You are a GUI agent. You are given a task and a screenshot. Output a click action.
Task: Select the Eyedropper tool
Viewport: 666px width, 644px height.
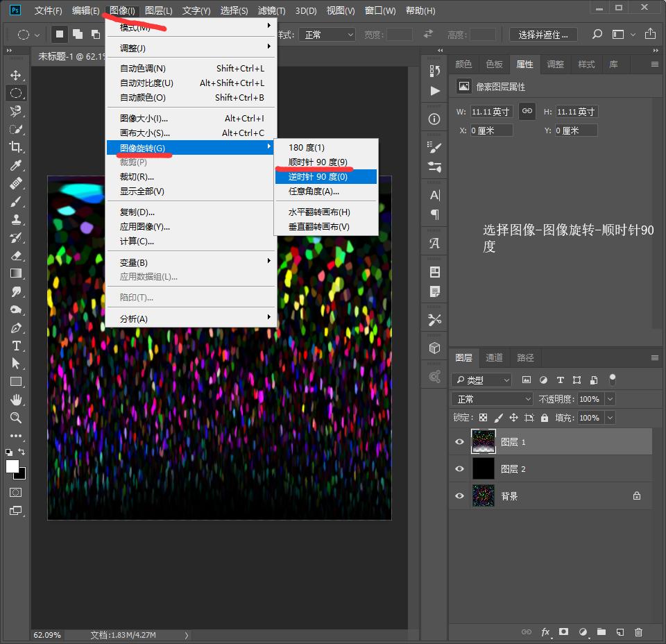(x=15, y=165)
